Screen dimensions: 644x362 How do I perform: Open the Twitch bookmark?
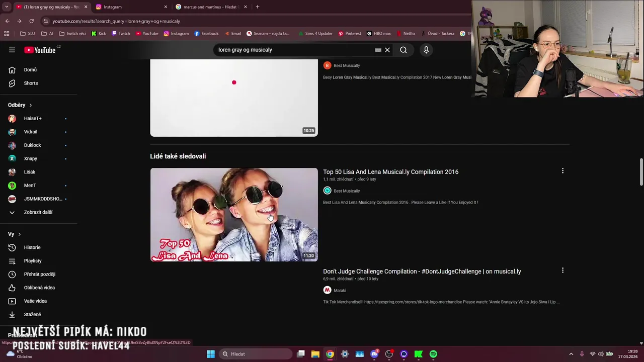tap(121, 34)
